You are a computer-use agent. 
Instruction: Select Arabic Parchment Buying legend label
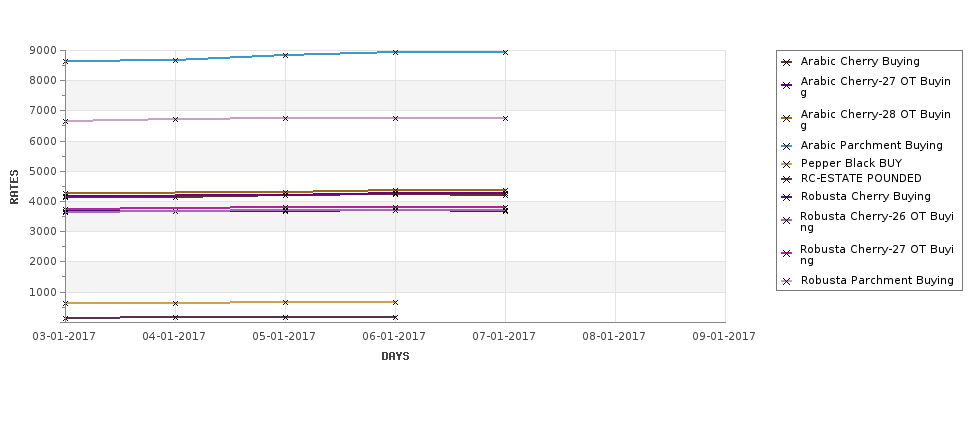tap(871, 145)
